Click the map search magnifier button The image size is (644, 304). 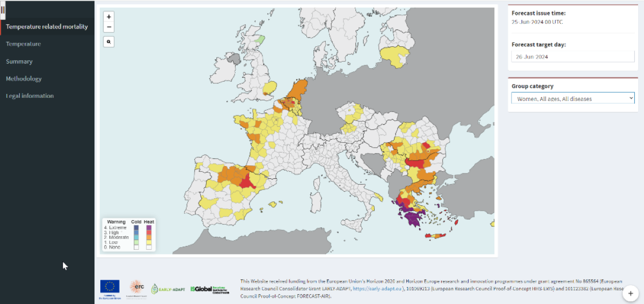[109, 41]
